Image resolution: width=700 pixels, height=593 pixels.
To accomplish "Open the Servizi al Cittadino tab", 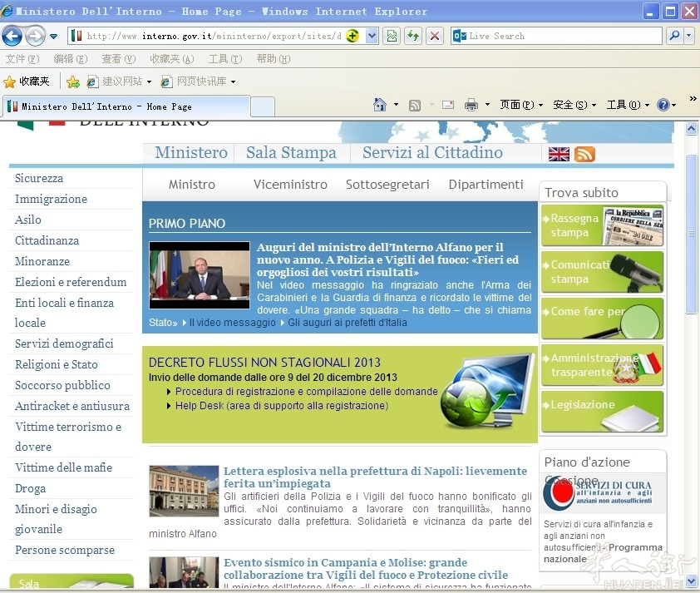I will point(432,153).
